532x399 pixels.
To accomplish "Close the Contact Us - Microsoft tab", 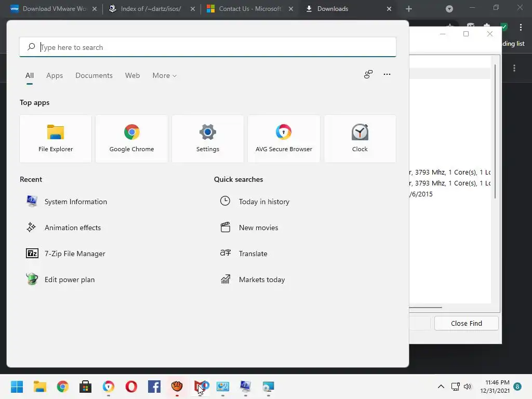I will point(291,9).
